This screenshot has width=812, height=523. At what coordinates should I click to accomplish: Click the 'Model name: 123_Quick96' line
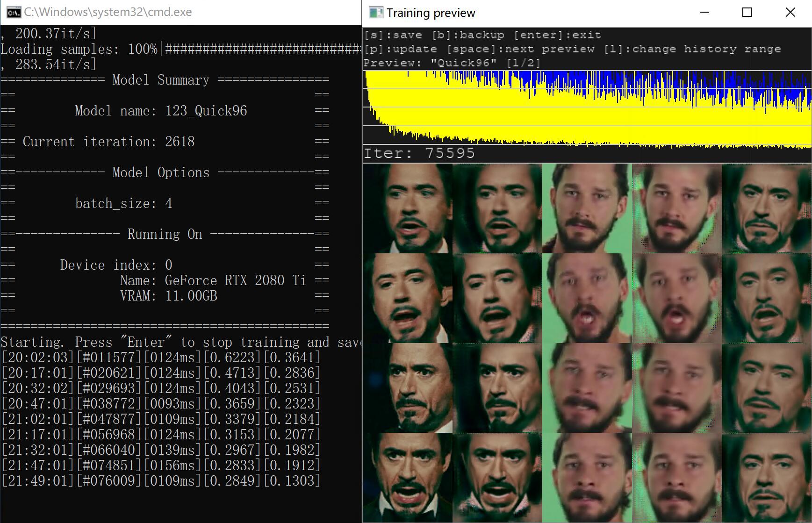coord(161,111)
